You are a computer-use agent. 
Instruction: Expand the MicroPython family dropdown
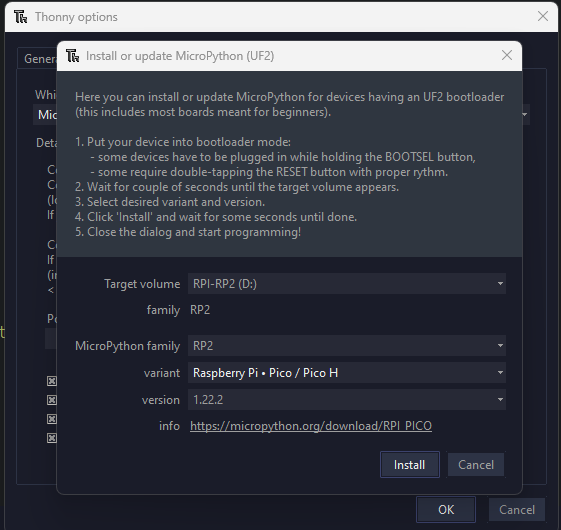coord(347,346)
